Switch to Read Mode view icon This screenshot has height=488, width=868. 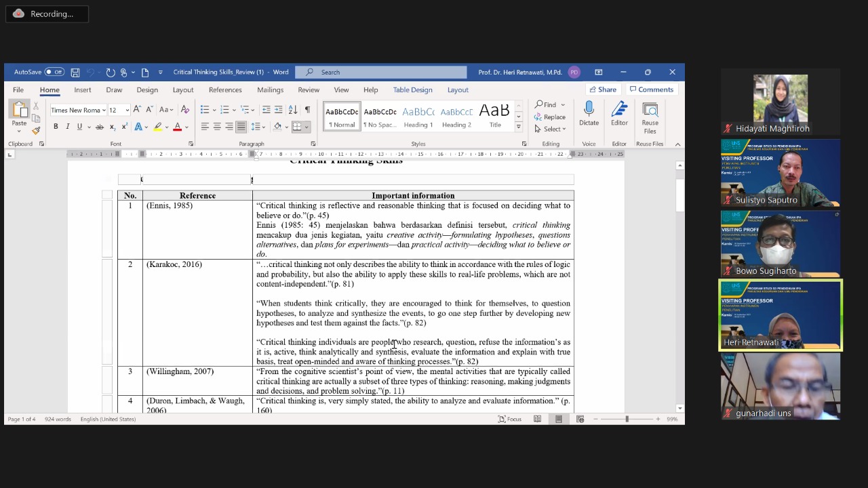coord(537,420)
